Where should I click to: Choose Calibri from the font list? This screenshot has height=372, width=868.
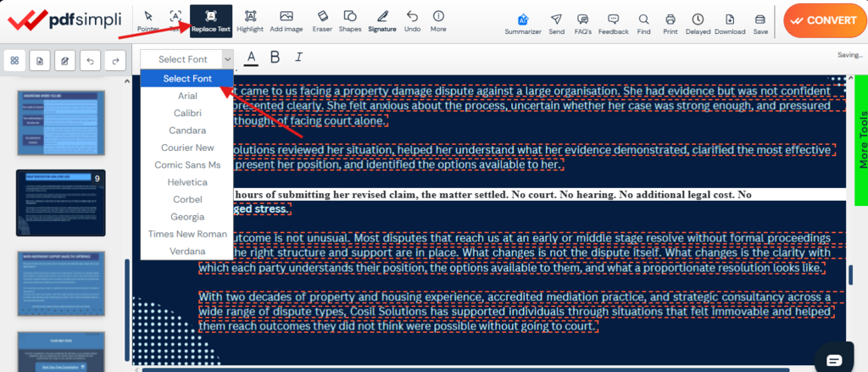pyautogui.click(x=187, y=113)
